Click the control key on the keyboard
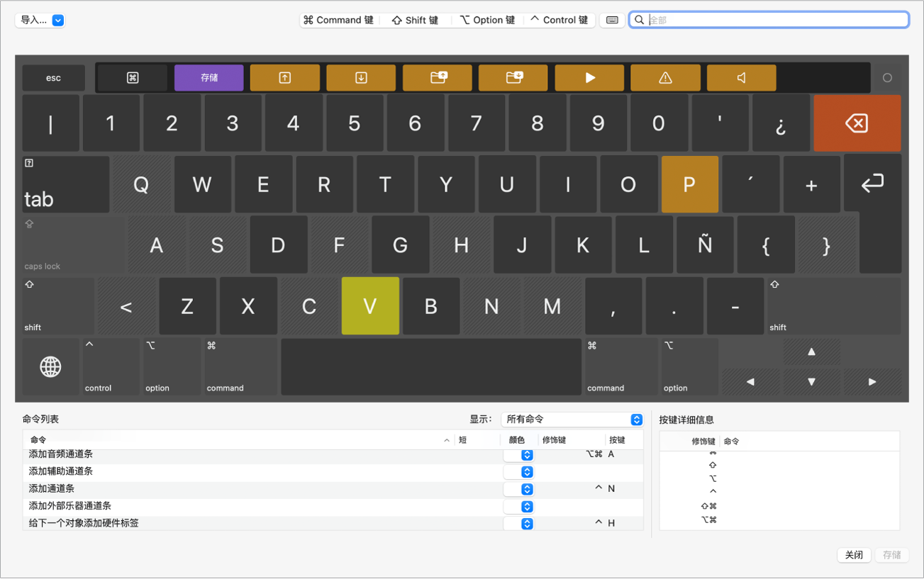The width and height of the screenshot is (924, 579). (x=111, y=367)
